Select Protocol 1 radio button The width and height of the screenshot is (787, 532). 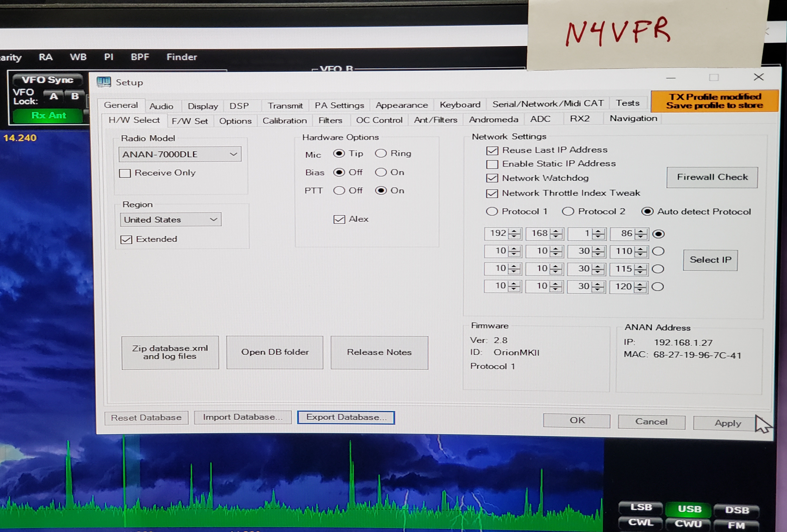click(492, 212)
